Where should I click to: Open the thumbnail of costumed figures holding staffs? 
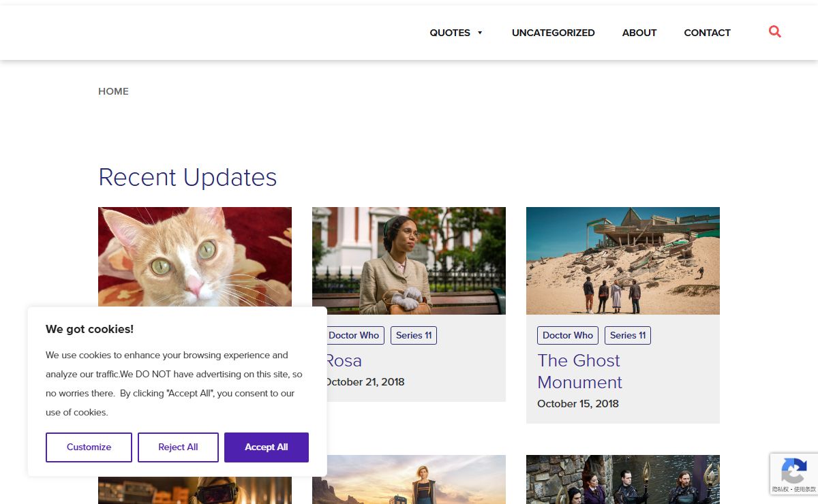pos(623,479)
